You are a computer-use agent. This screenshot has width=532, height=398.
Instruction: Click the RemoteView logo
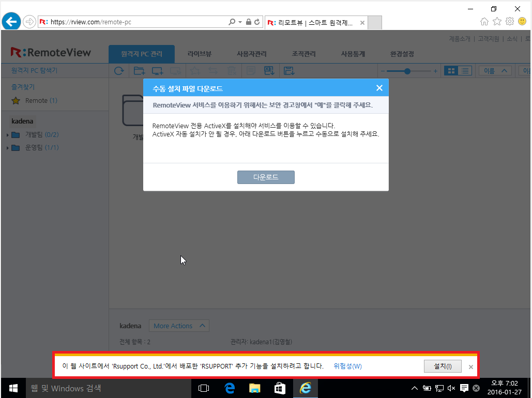click(x=51, y=53)
